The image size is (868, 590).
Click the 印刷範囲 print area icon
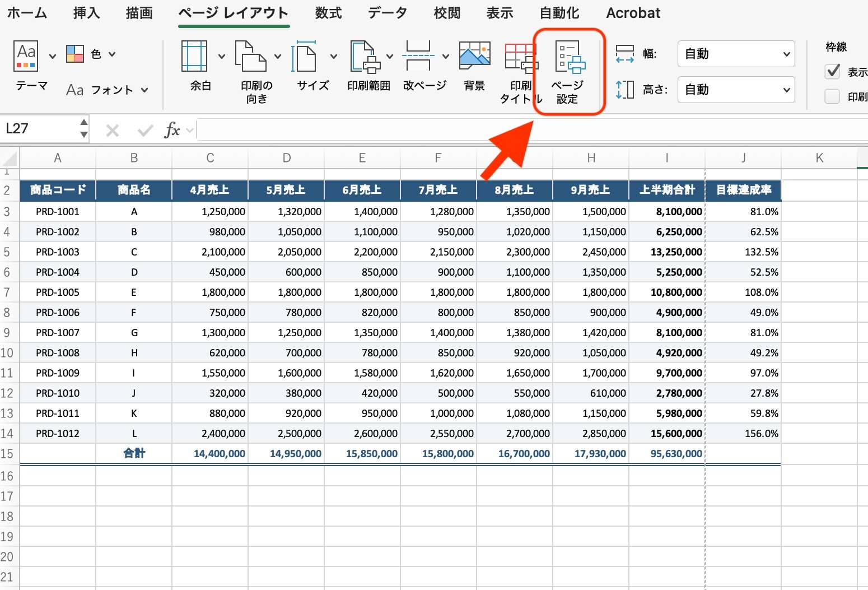coord(365,57)
